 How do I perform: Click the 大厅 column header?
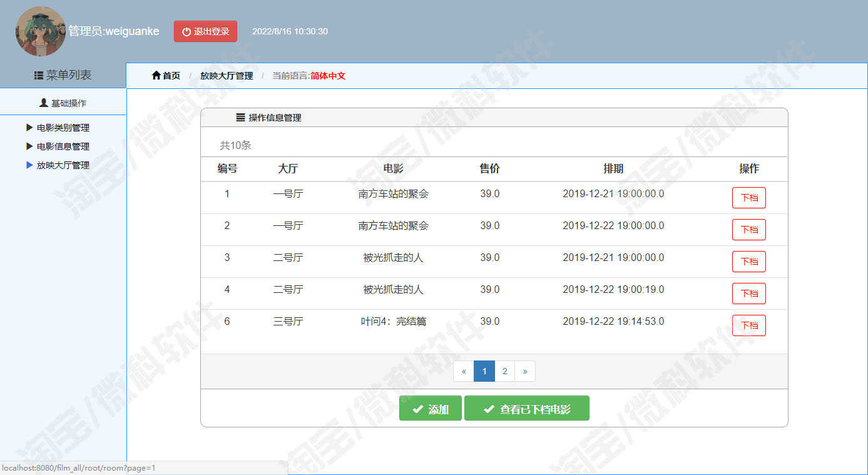288,169
